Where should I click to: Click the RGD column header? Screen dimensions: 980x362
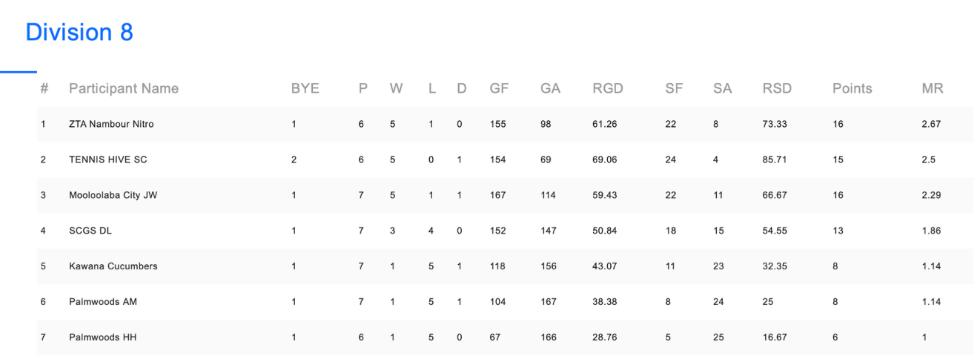click(608, 88)
